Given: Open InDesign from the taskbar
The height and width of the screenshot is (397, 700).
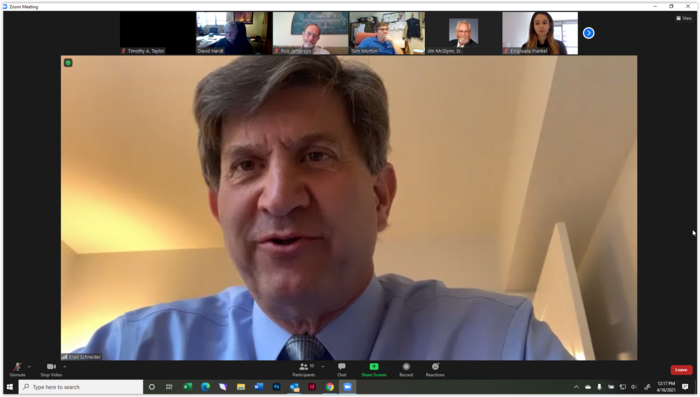Looking at the screenshot, I should [312, 387].
